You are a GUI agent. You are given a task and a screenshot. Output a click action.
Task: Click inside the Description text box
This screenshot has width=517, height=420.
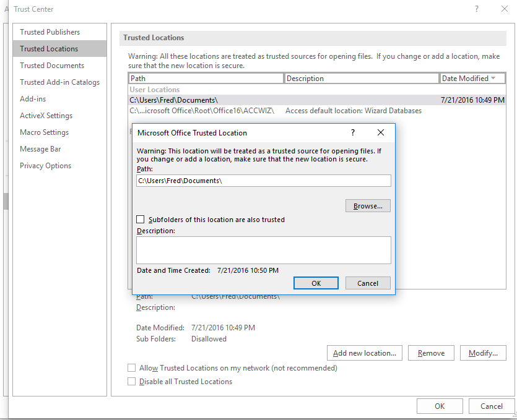pos(264,250)
